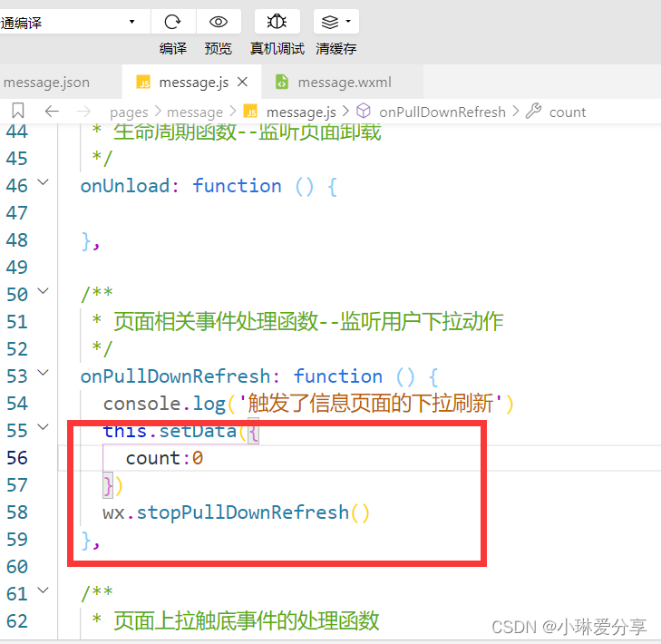The height and width of the screenshot is (644, 661).
Task: Click the message folder breadcrumb
Action: [x=195, y=112]
